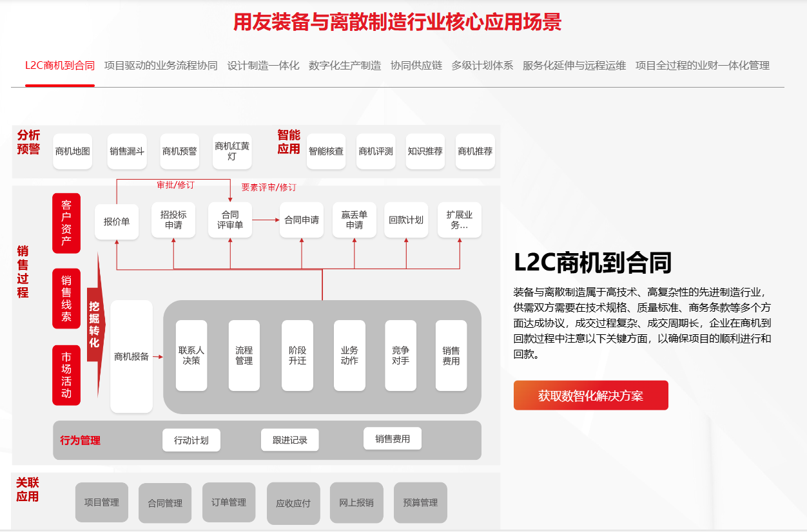Click the 网上报销 box
Image resolution: width=807 pixels, height=532 pixels.
point(356,502)
